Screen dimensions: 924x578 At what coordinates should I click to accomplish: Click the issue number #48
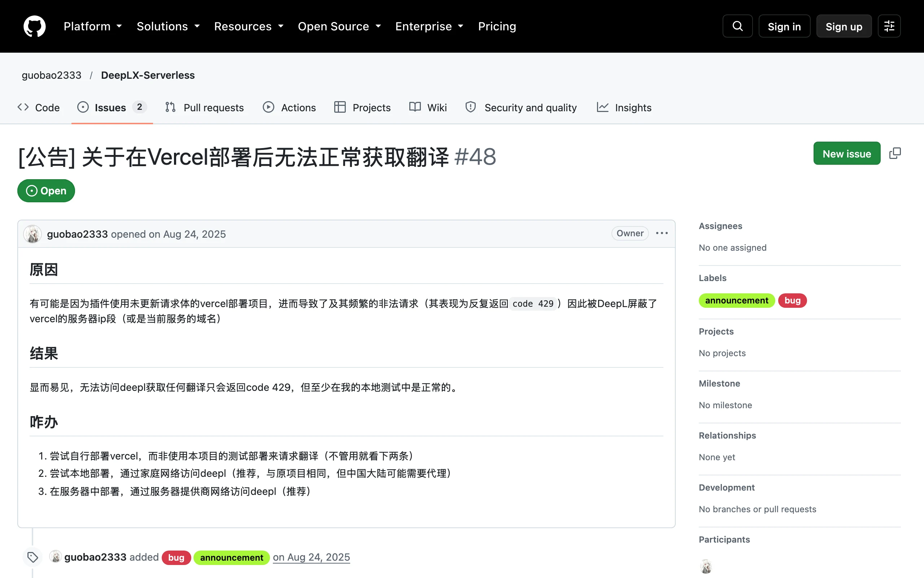coord(475,157)
